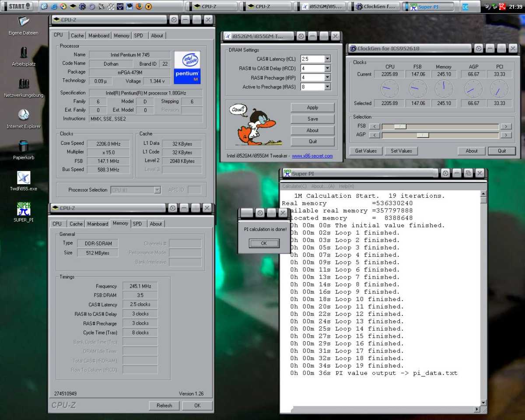Select the SUPER_PI desktop shortcut
Viewport: 525px width, 420px height.
[x=23, y=212]
